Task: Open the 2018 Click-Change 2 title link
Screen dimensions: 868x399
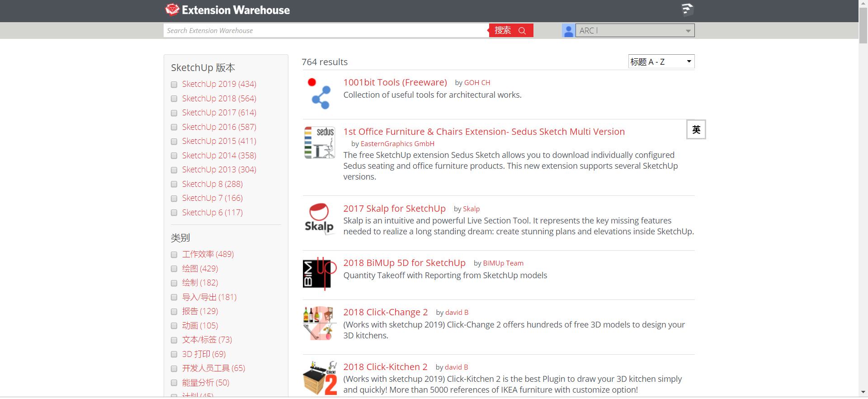Action: pos(385,312)
